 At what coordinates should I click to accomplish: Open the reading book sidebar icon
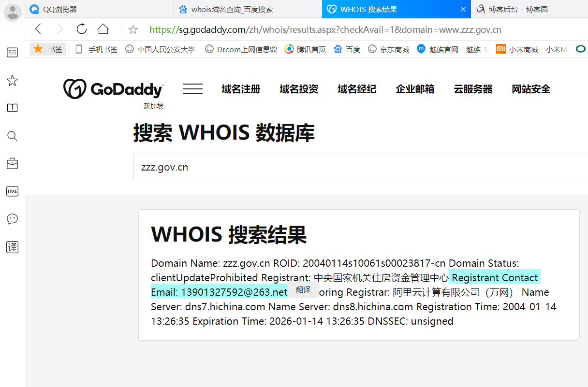pyautogui.click(x=13, y=108)
